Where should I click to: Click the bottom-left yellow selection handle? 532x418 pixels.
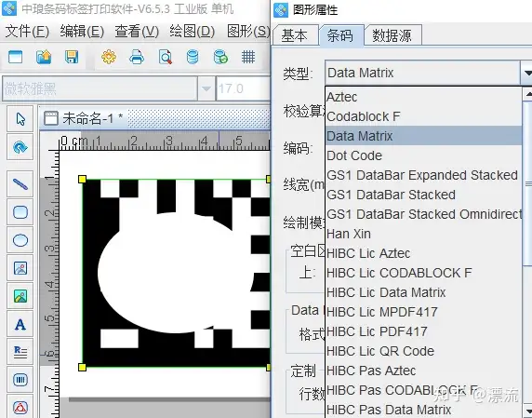tap(82, 367)
